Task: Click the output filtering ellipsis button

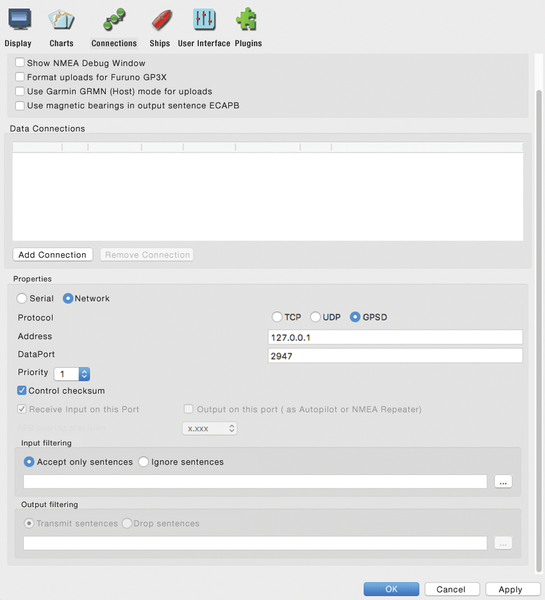Action: coord(503,543)
